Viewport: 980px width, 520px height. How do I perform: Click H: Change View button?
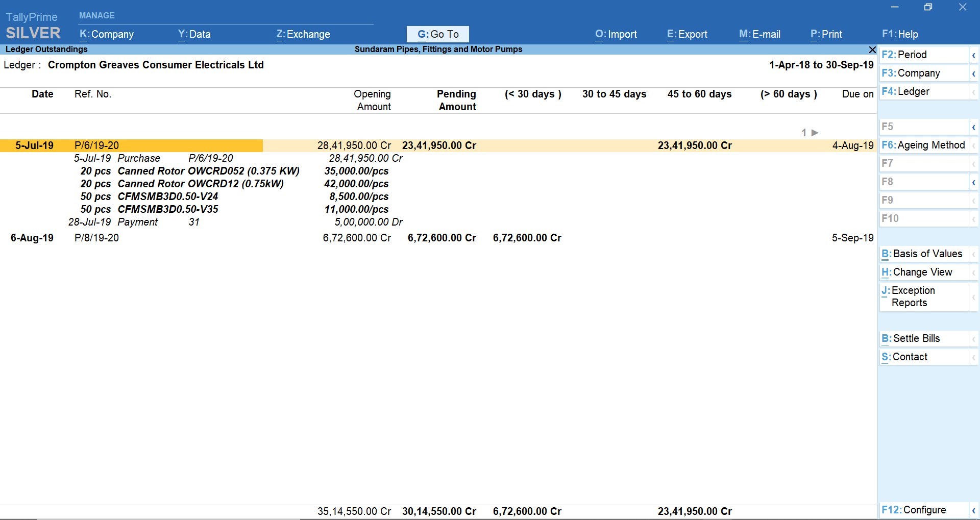tap(924, 272)
